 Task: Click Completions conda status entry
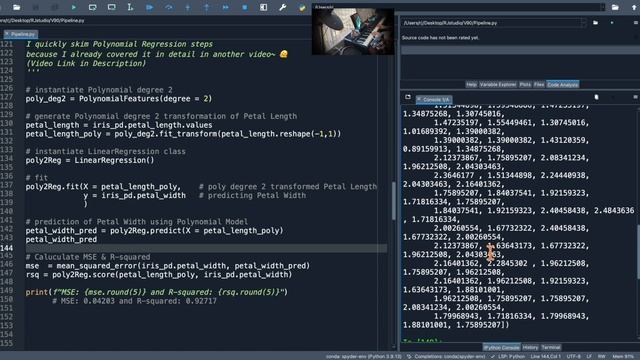point(446,356)
